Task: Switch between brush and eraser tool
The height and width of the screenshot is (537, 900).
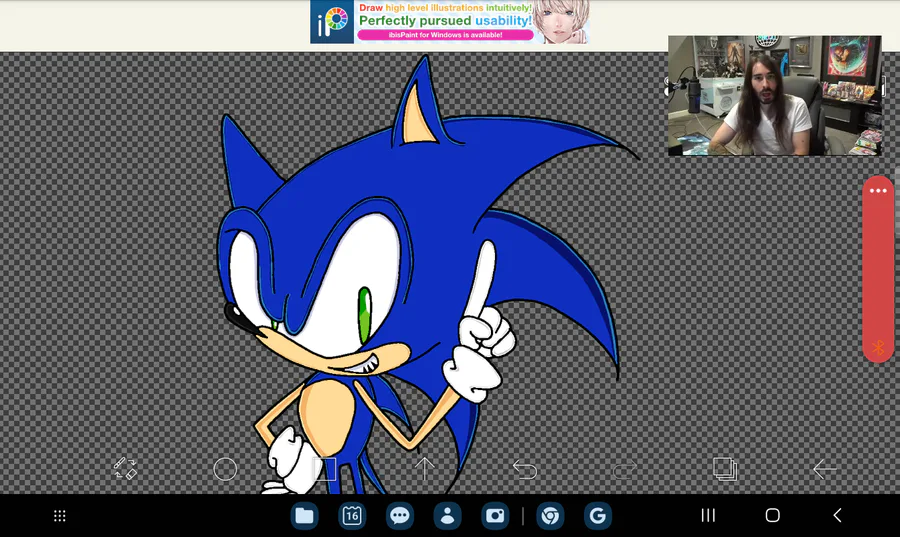Action: [x=125, y=469]
